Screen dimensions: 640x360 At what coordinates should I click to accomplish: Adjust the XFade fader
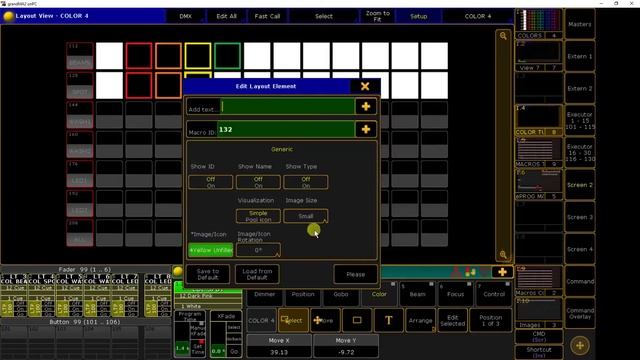pos(218,339)
